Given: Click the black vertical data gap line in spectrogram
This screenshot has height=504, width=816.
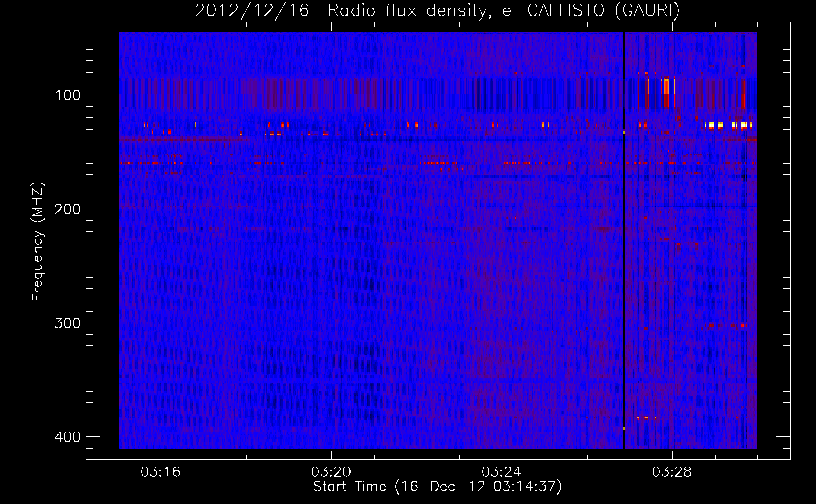Looking at the screenshot, I should (624, 240).
